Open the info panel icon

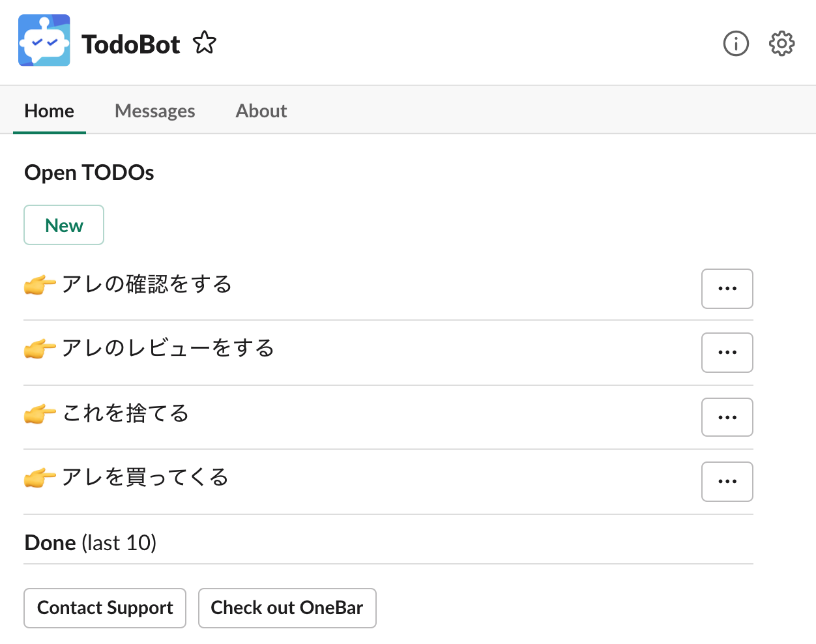736,44
